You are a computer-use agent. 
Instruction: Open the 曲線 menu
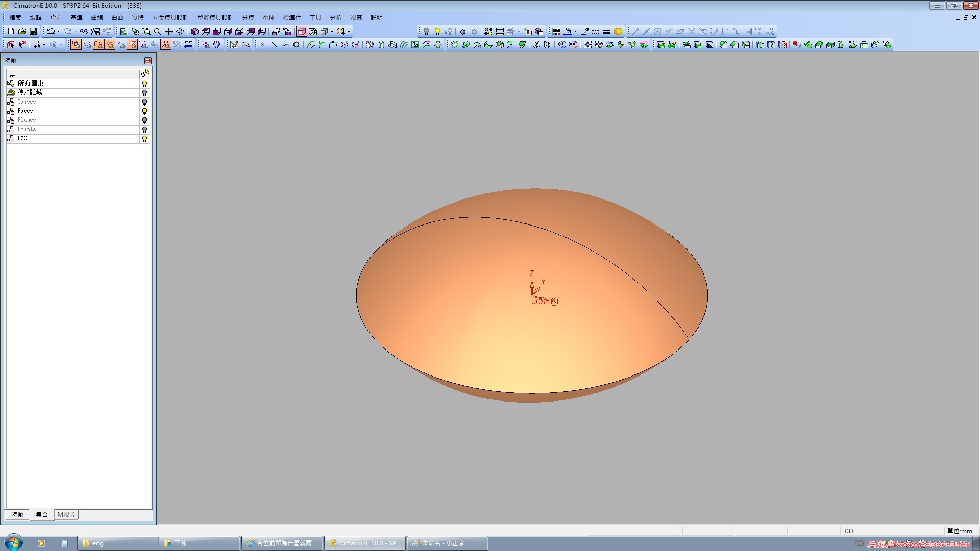tap(97, 17)
